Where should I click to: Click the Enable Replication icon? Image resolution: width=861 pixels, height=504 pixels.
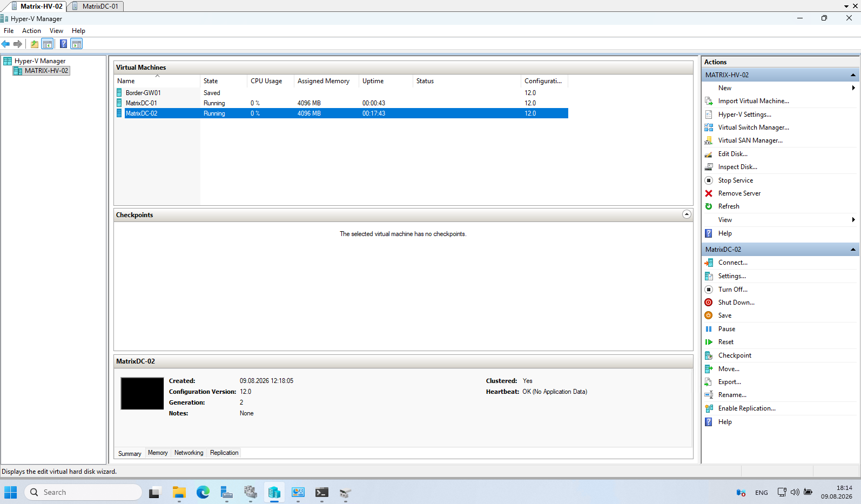(709, 408)
